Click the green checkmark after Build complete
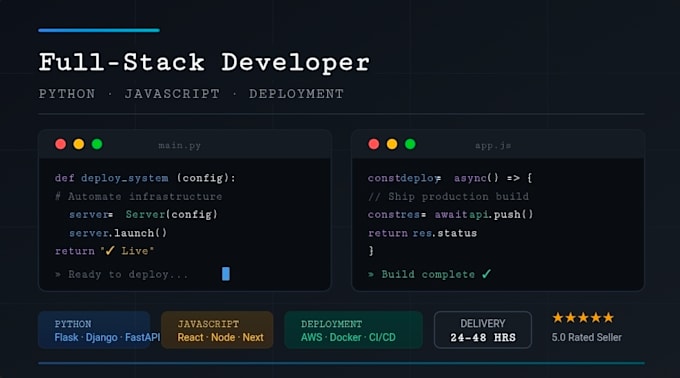This screenshot has height=378, width=680. pyautogui.click(x=487, y=274)
